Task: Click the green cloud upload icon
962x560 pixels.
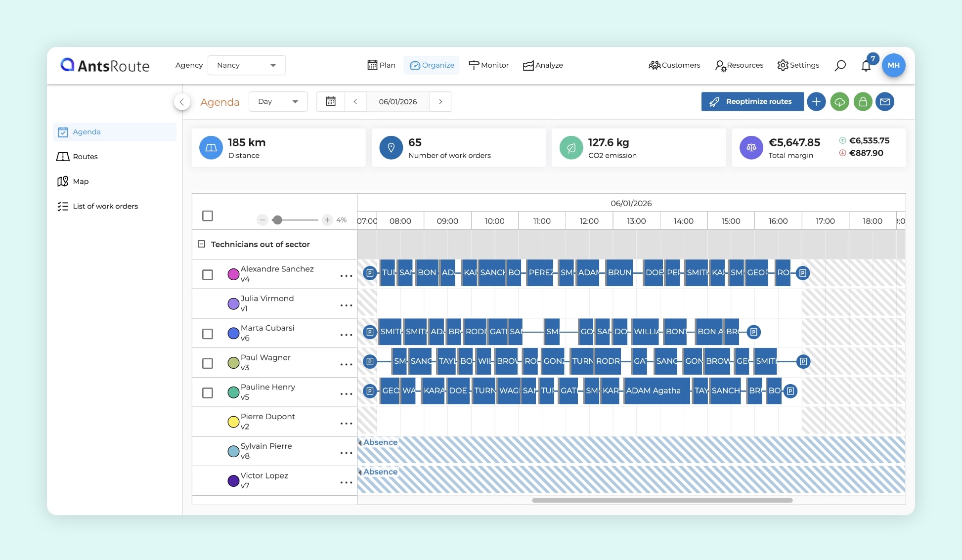Action: click(x=839, y=102)
